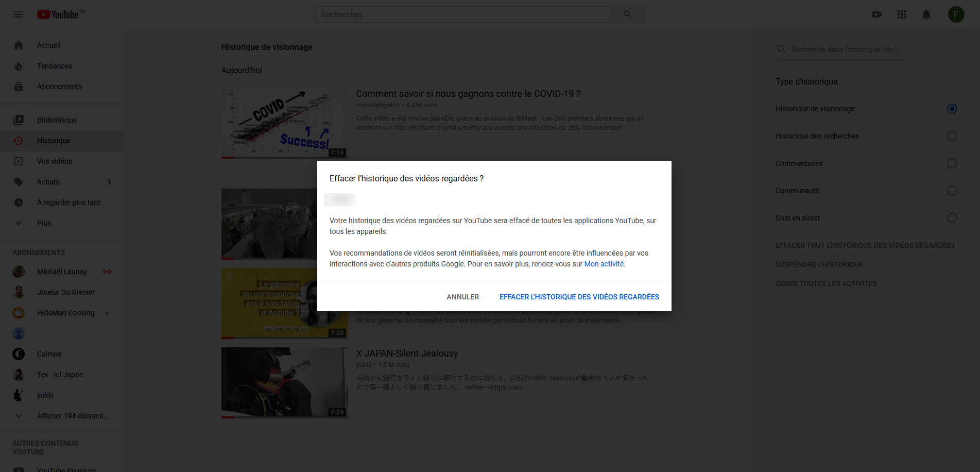Select Commentaires radio button
This screenshot has height=472, width=980.
coord(952,163)
